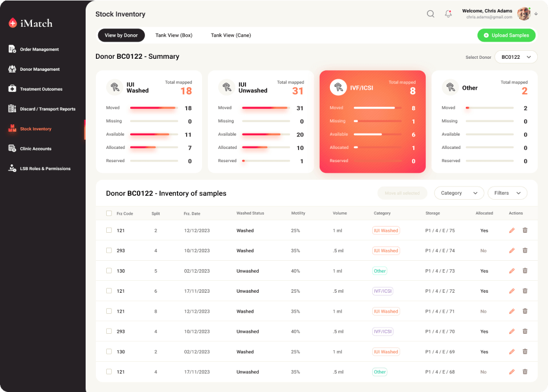Check the row with storage P1 / 4 / E / 69
The height and width of the screenshot is (392, 548).
point(109,351)
